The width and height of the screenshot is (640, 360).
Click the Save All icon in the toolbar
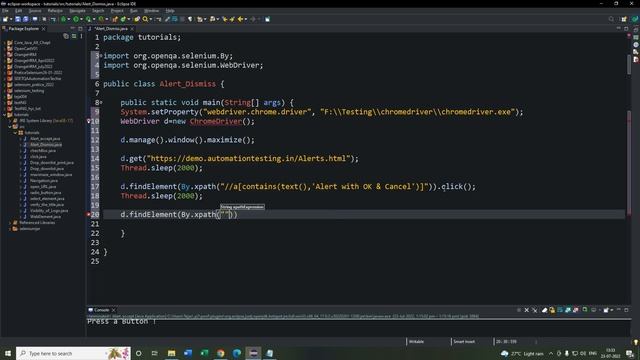(x=26, y=19)
